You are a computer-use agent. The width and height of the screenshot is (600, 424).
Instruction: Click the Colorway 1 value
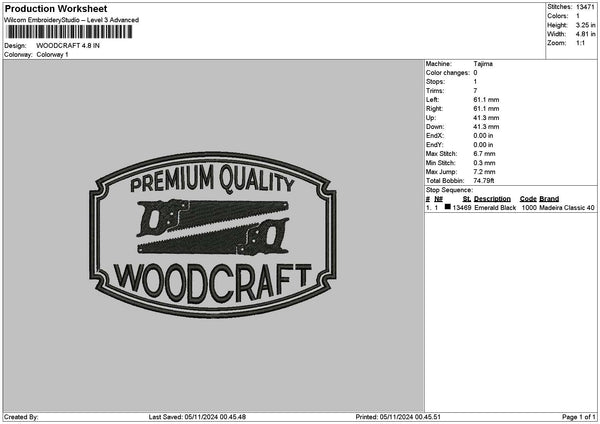pyautogui.click(x=52, y=55)
